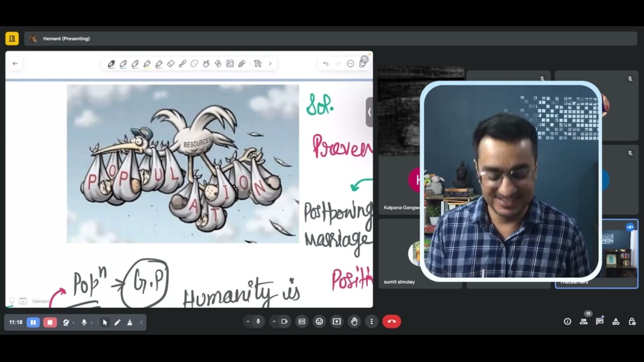Select the eraser tool
The width and height of the screenshot is (644, 362).
point(171,63)
